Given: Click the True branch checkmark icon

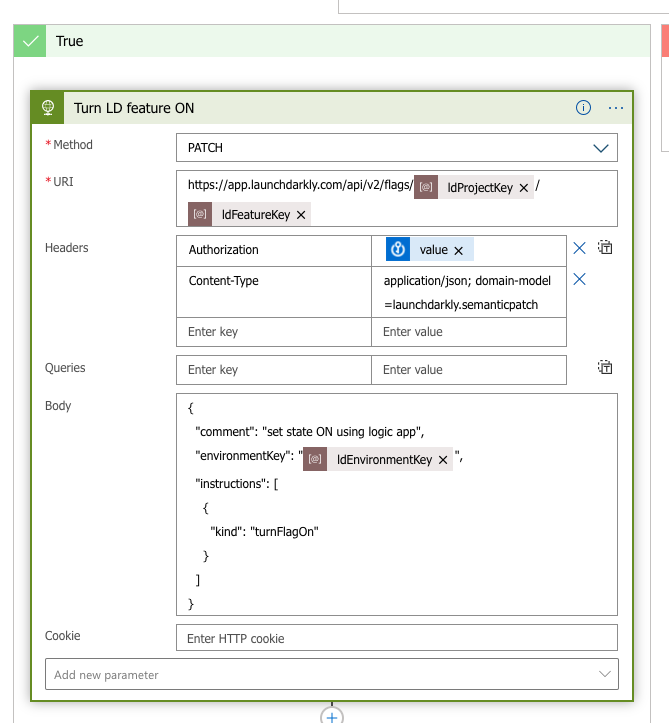Looking at the screenshot, I should 30,41.
